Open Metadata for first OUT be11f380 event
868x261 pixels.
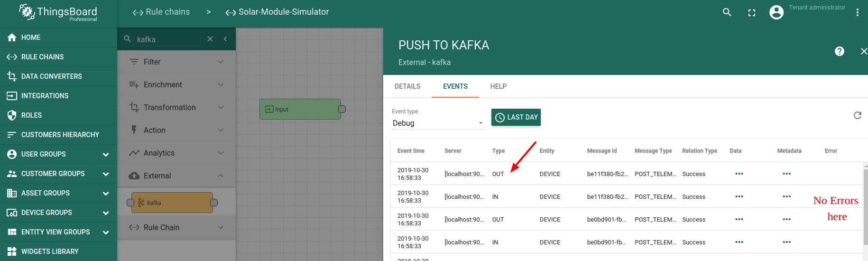click(x=786, y=174)
